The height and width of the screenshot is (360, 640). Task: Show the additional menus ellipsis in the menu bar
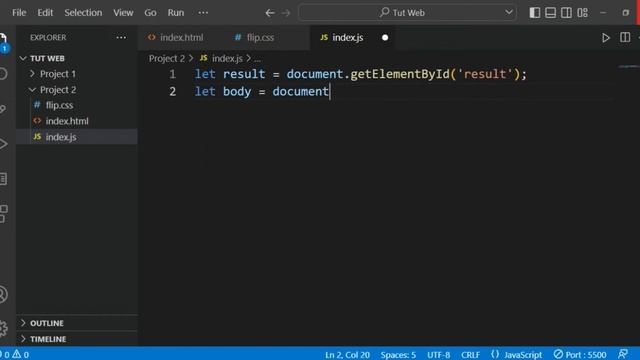pyautogui.click(x=203, y=13)
